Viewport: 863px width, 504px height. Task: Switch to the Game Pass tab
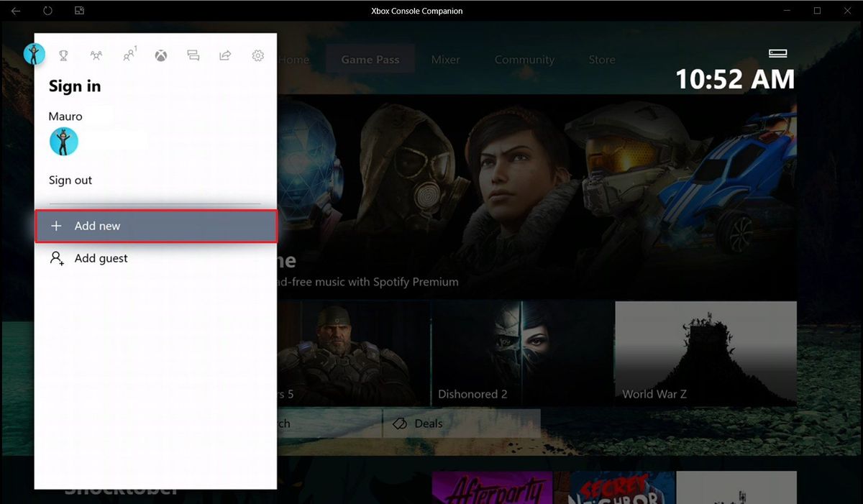pos(370,59)
